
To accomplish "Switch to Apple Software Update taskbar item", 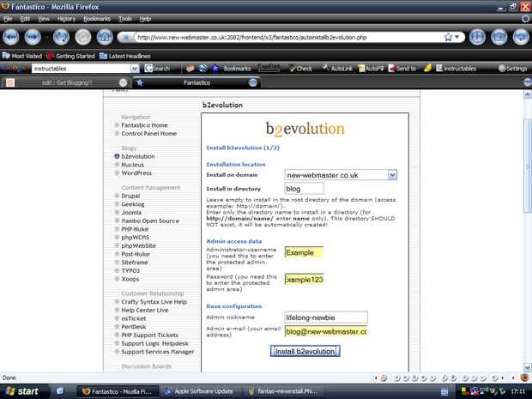I will pos(199,391).
